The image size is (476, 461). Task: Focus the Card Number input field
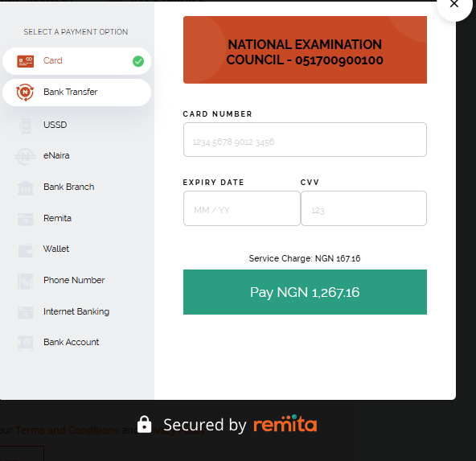click(x=305, y=140)
